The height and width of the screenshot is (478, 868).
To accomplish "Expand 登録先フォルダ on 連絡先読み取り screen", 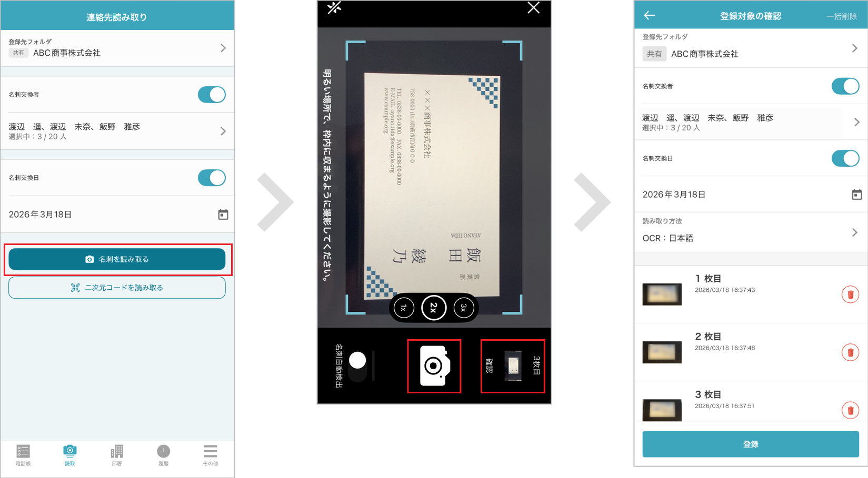I will pyautogui.click(x=223, y=48).
